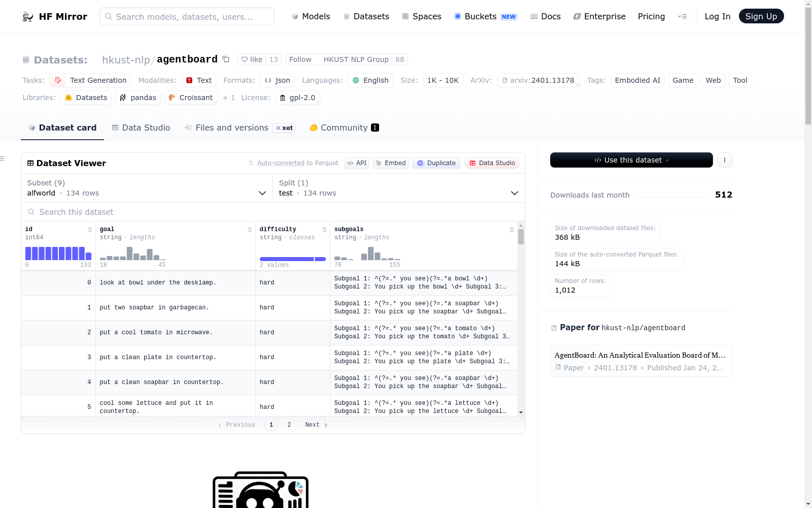Click Next page in the viewer
The image size is (812, 508).
(x=316, y=425)
